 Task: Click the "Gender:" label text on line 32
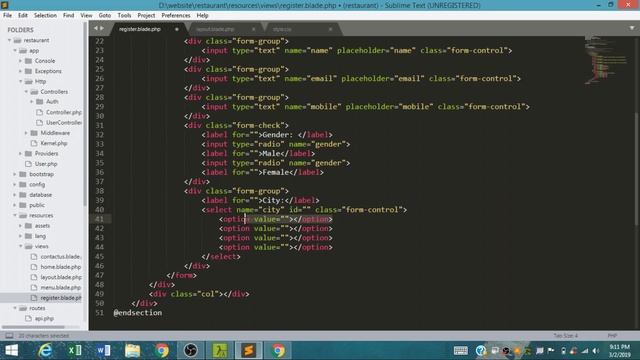point(278,135)
